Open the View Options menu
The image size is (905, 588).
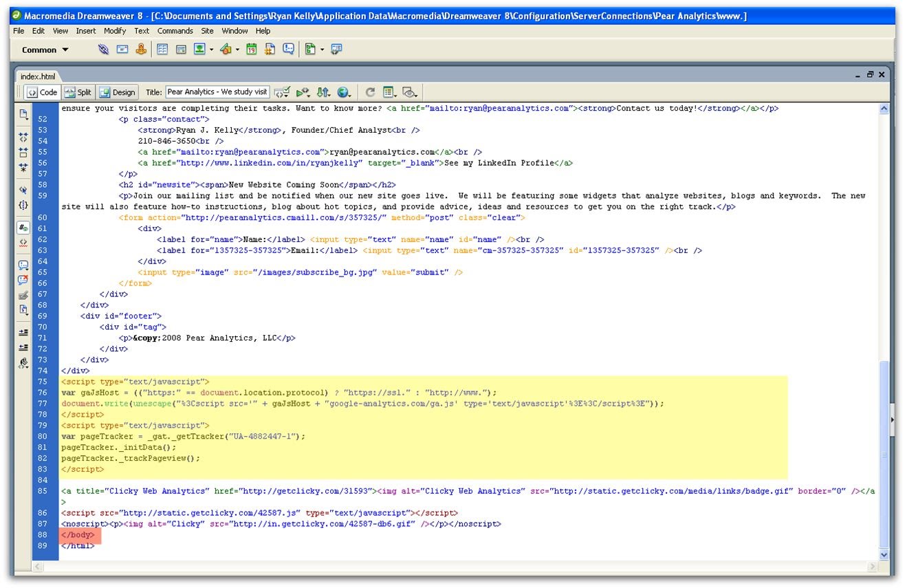[390, 92]
